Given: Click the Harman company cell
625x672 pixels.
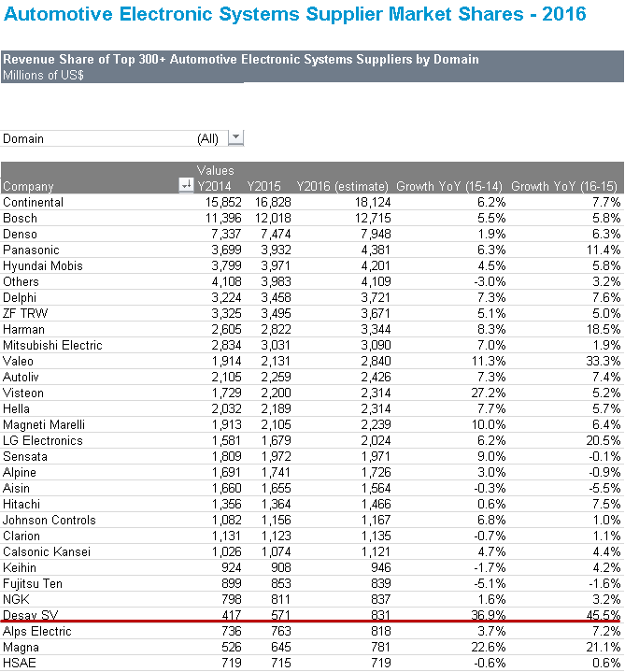Looking at the screenshot, I should 23,329.
